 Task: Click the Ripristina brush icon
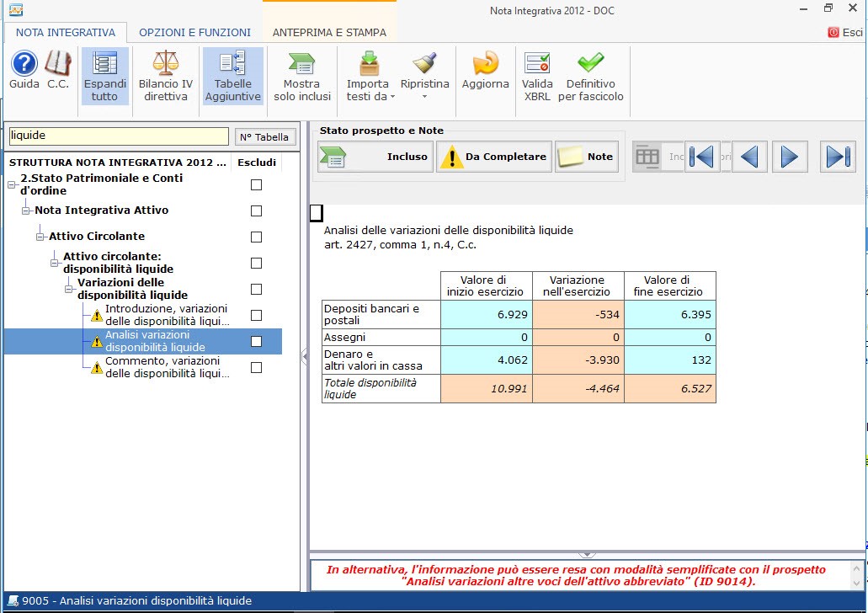[424, 64]
